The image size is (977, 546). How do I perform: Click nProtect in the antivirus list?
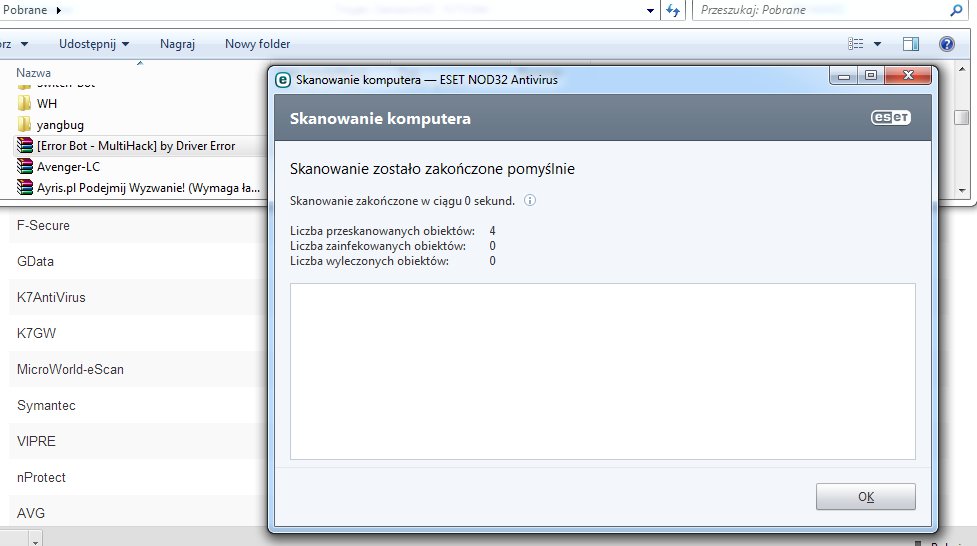[41, 477]
